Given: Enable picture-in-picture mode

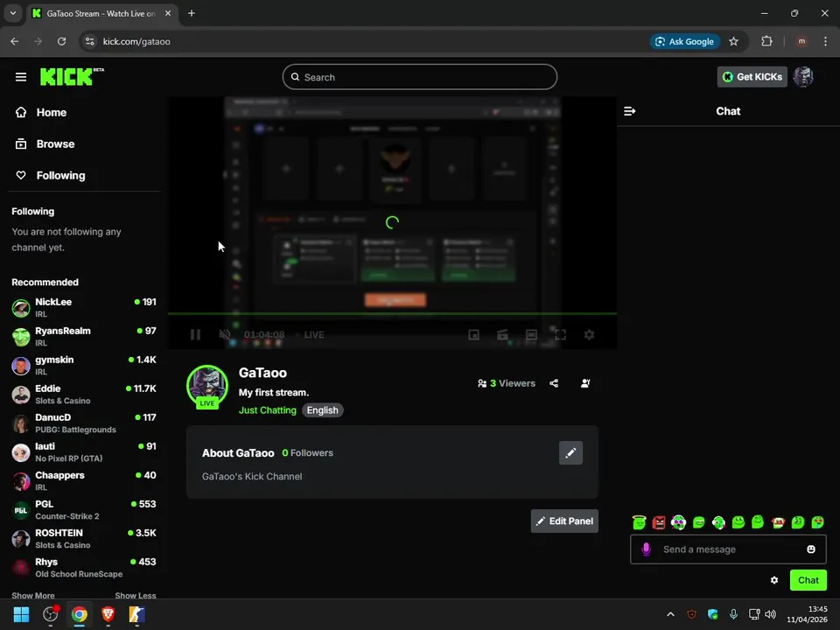Looking at the screenshot, I should coord(473,335).
